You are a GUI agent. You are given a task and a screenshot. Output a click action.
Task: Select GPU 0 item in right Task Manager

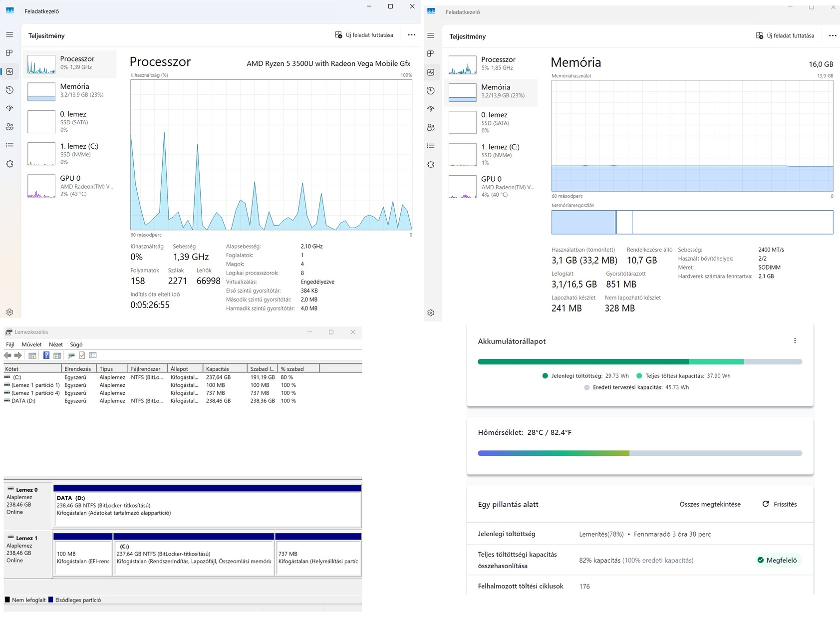(491, 186)
